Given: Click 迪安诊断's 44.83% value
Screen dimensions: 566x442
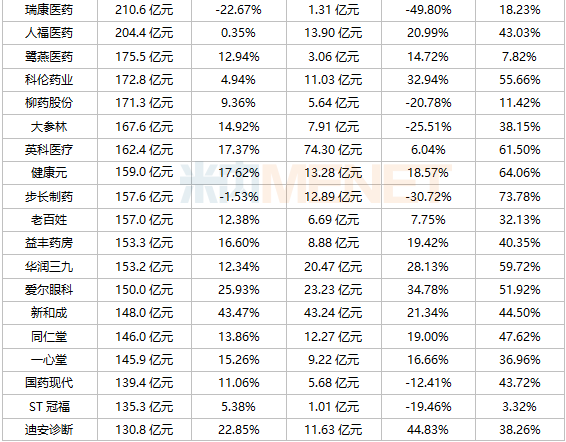Looking at the screenshot, I should pyautogui.click(x=428, y=430).
